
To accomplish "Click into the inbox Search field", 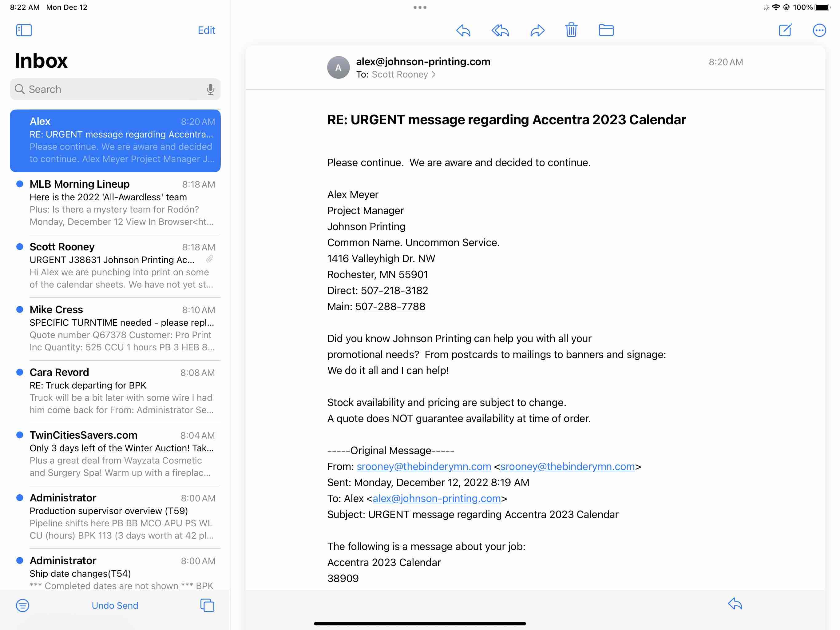I will coord(110,89).
